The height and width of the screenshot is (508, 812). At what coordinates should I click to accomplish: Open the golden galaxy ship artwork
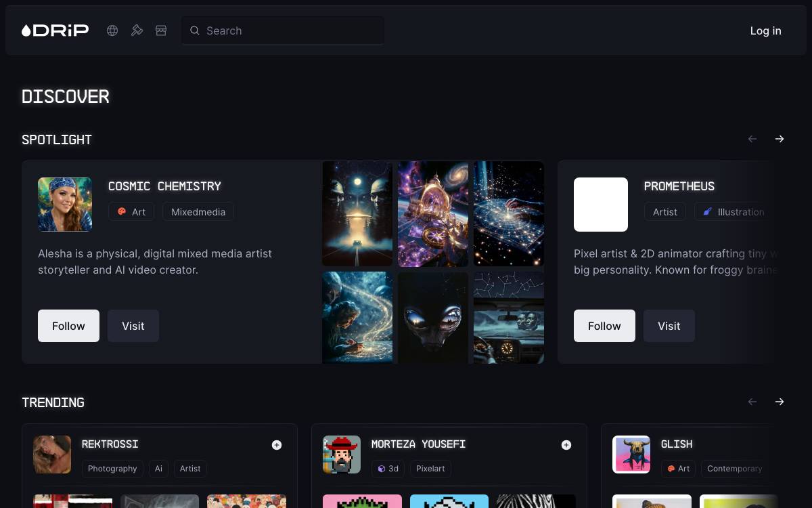click(x=433, y=213)
